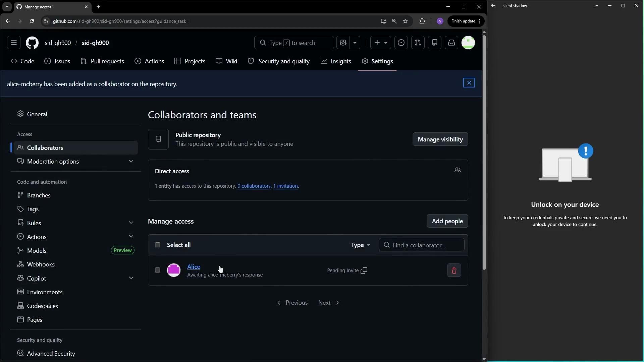Image resolution: width=644 pixels, height=362 pixels.
Task: Focus the Type / to search box
Action: pos(294,43)
